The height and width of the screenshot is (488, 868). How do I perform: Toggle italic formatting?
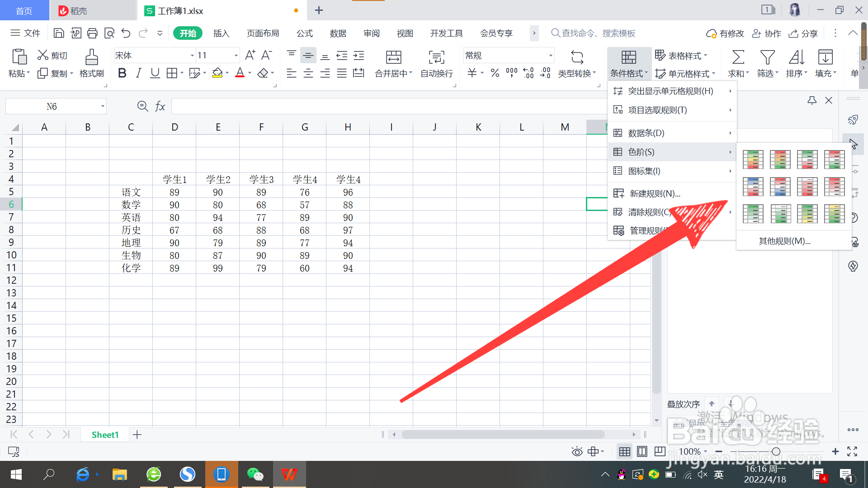click(x=139, y=73)
